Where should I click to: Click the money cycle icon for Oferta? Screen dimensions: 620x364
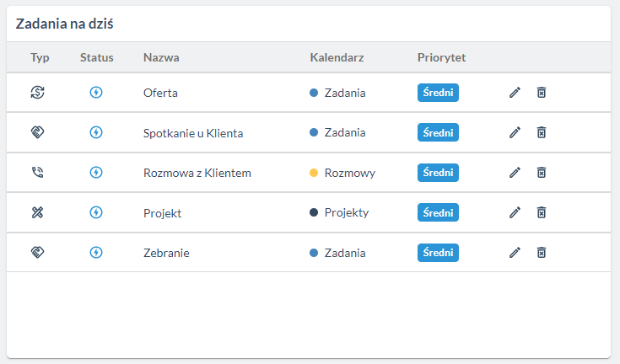(x=38, y=93)
